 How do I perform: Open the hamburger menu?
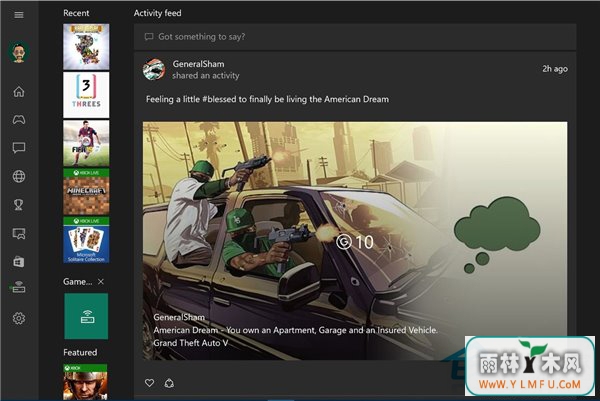(19, 15)
